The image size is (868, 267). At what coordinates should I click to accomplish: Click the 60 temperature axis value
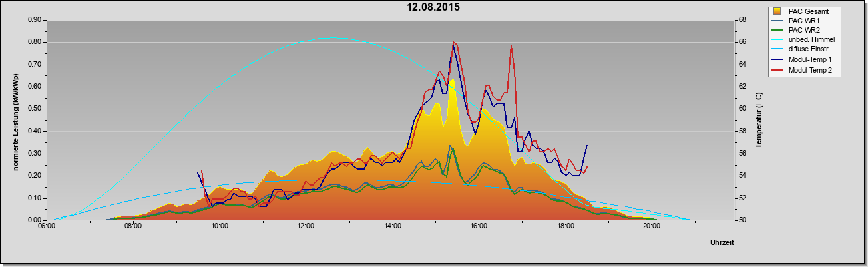click(x=742, y=109)
